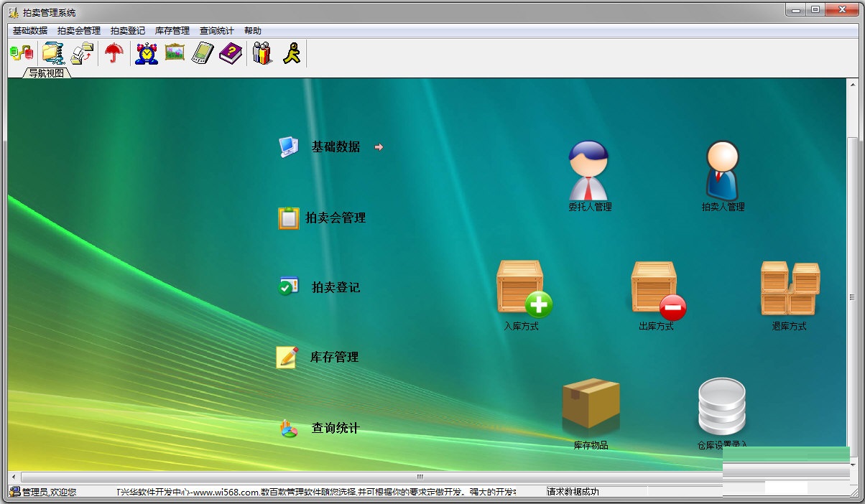The width and height of the screenshot is (865, 504).
Task: Expand the arrow next to 基础数据
Action: [379, 147]
